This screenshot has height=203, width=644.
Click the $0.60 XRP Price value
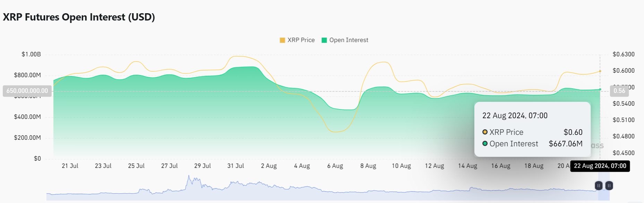(x=573, y=132)
